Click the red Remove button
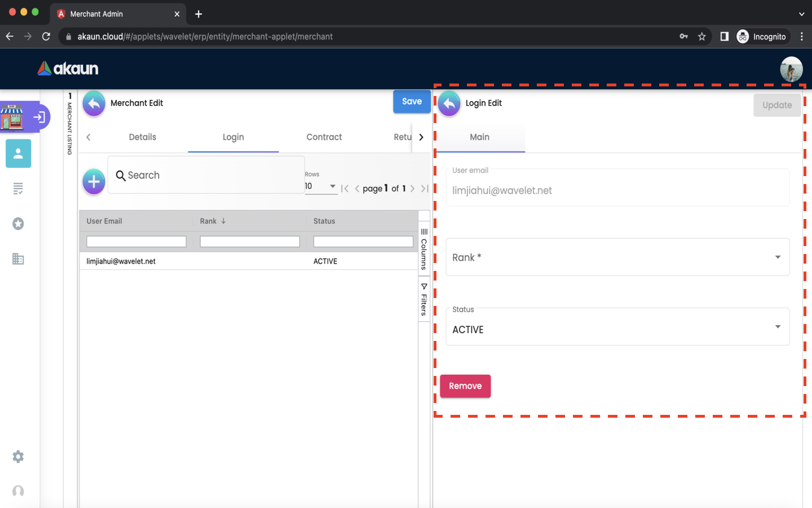 pos(465,386)
